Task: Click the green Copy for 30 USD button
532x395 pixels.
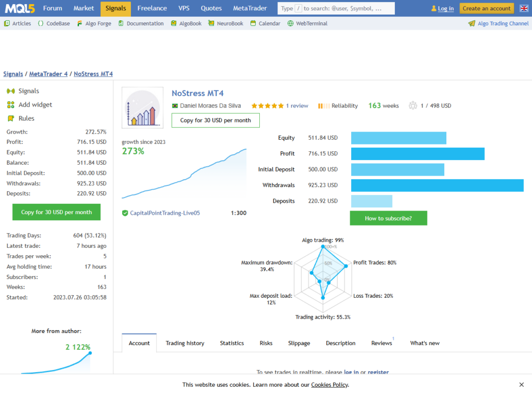Action: (x=56, y=212)
